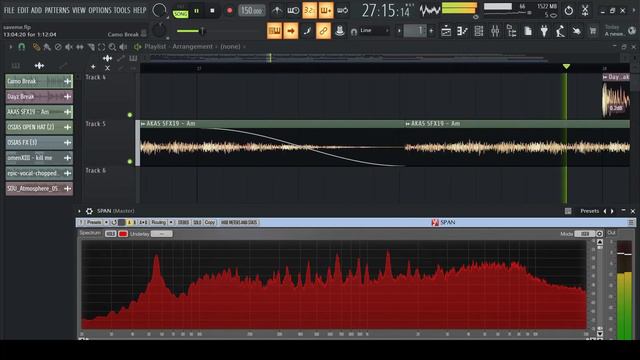Toggle the countdown before recording button
640x360 pixels.
click(x=309, y=11)
